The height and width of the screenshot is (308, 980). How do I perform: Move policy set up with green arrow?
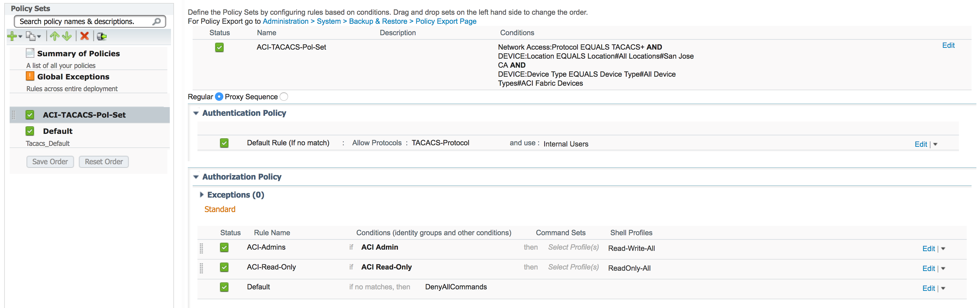pos(54,36)
